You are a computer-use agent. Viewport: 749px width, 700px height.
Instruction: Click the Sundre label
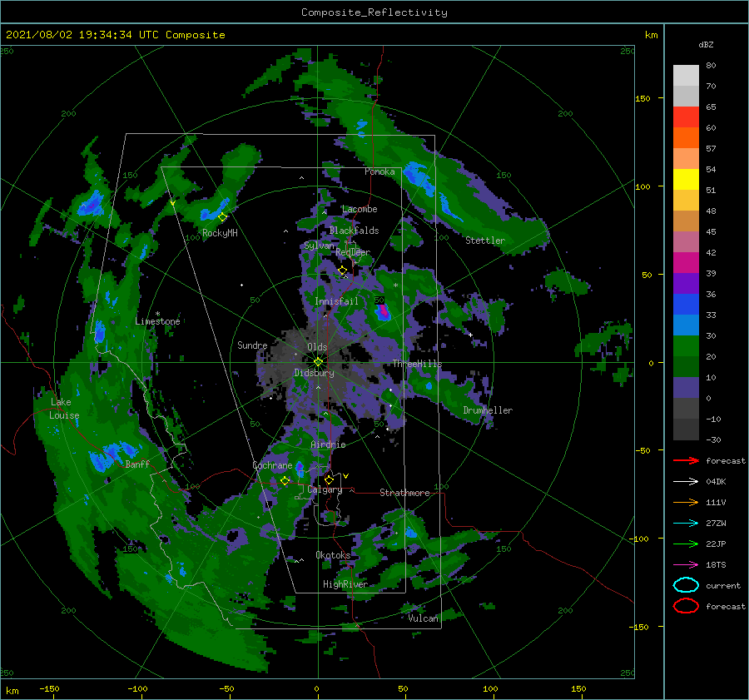252,345
